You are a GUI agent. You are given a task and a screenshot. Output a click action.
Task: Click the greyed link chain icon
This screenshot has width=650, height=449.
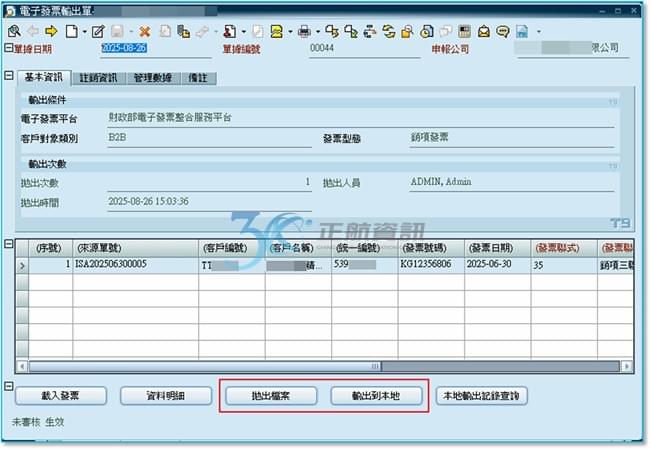coord(202,31)
